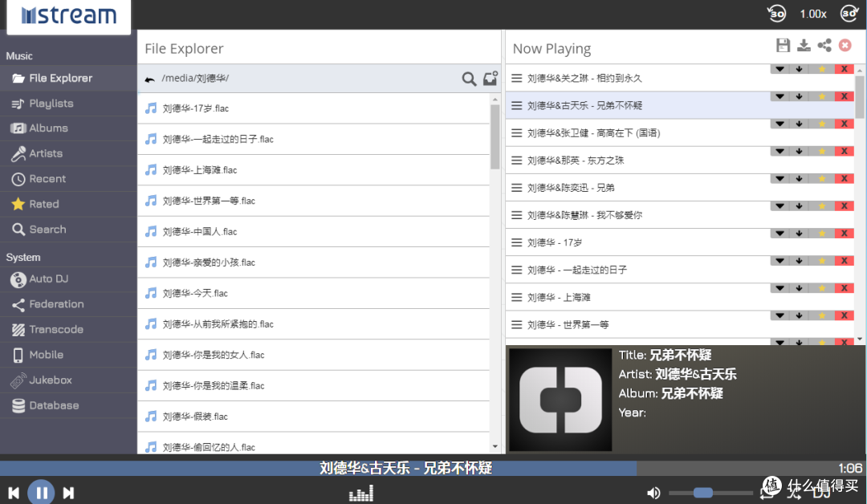Download the Now Playing queue
867x504 pixels.
(x=804, y=46)
